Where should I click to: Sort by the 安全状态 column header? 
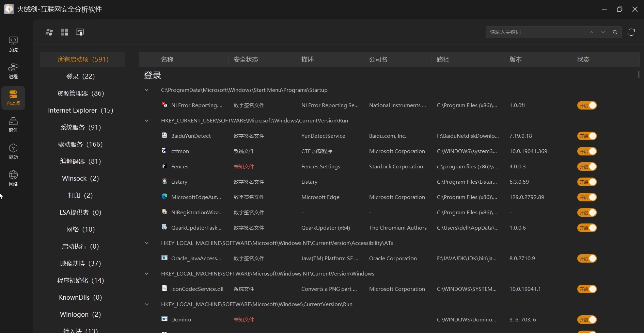point(246,60)
